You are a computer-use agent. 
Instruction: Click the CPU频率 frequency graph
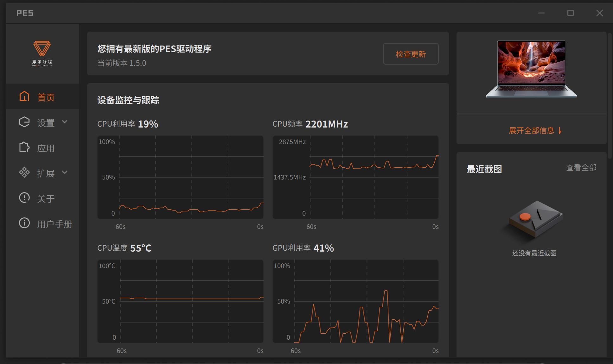355,177
